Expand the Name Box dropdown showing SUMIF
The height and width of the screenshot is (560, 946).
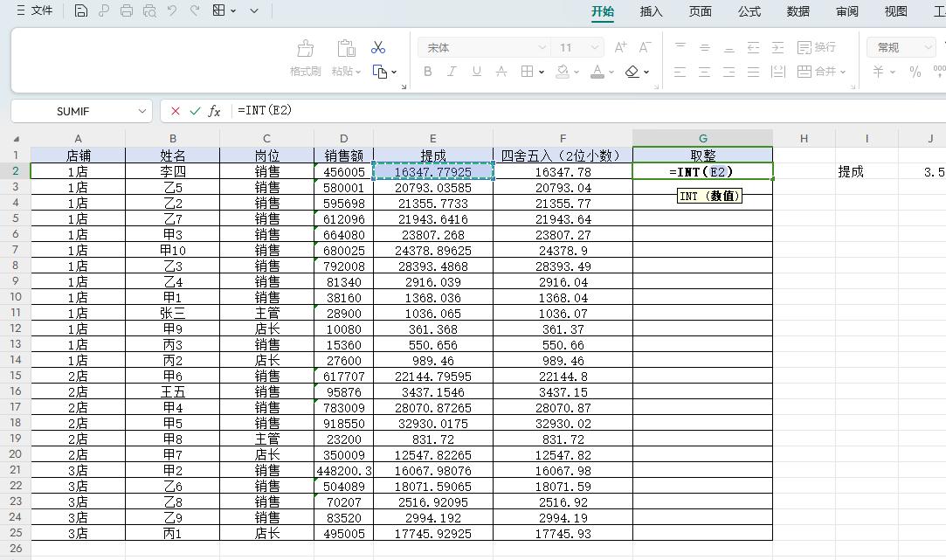tap(142, 111)
